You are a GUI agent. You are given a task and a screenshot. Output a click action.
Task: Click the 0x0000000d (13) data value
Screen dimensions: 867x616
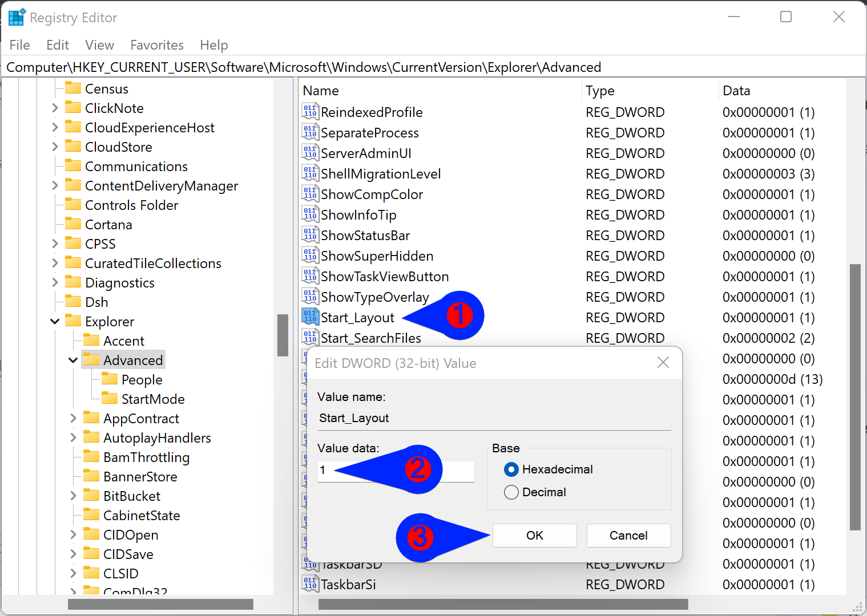[772, 379]
